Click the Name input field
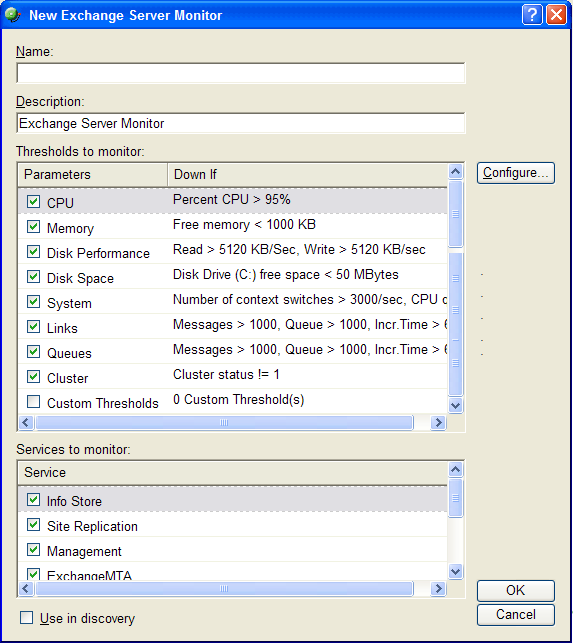Image resolution: width=573 pixels, height=643 pixels. pos(241,73)
